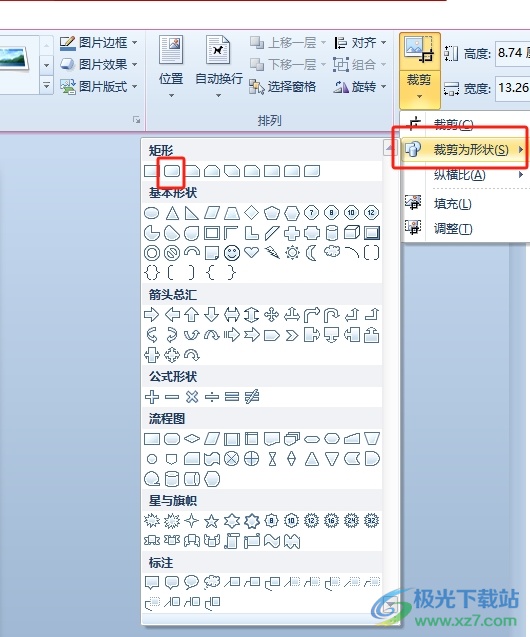Select the plus sign equation shape

coord(152,396)
